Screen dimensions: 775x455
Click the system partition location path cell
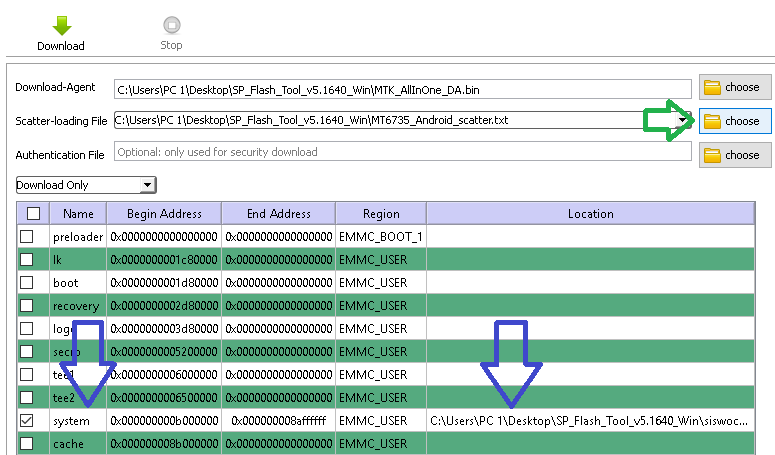point(590,420)
